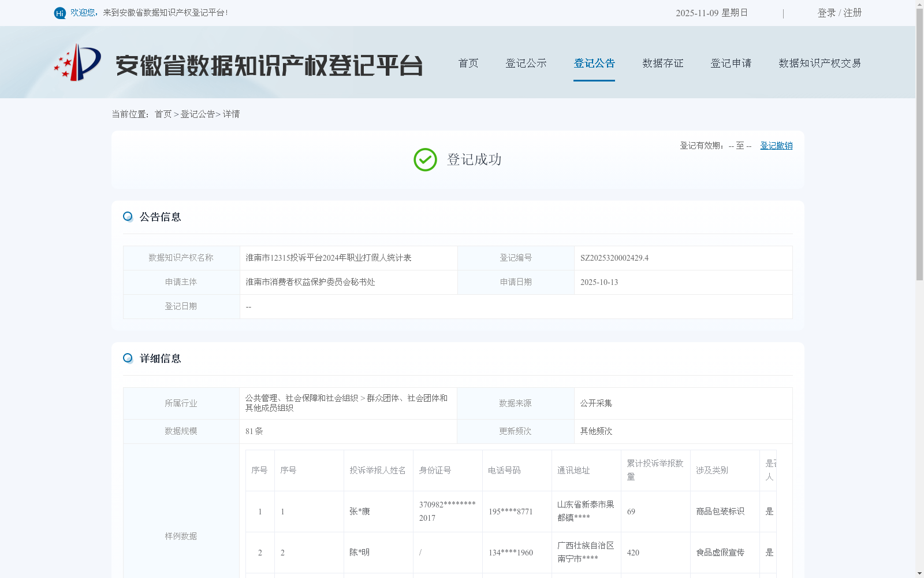Click the date 2025-11-09 星期日 in header

[711, 13]
